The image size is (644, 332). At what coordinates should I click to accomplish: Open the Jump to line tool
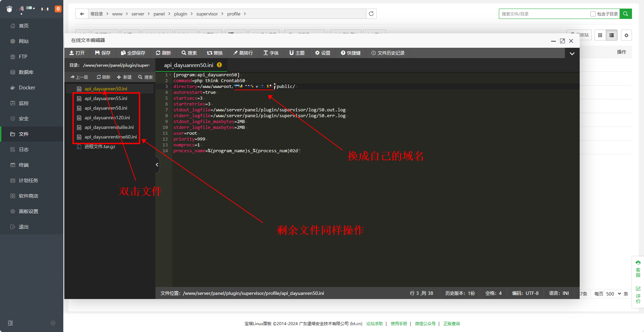click(243, 53)
